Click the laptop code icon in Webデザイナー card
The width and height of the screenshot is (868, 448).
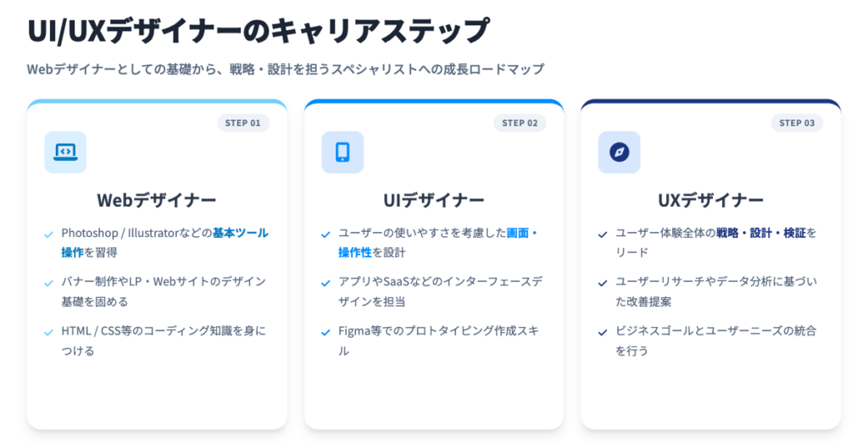tap(65, 152)
